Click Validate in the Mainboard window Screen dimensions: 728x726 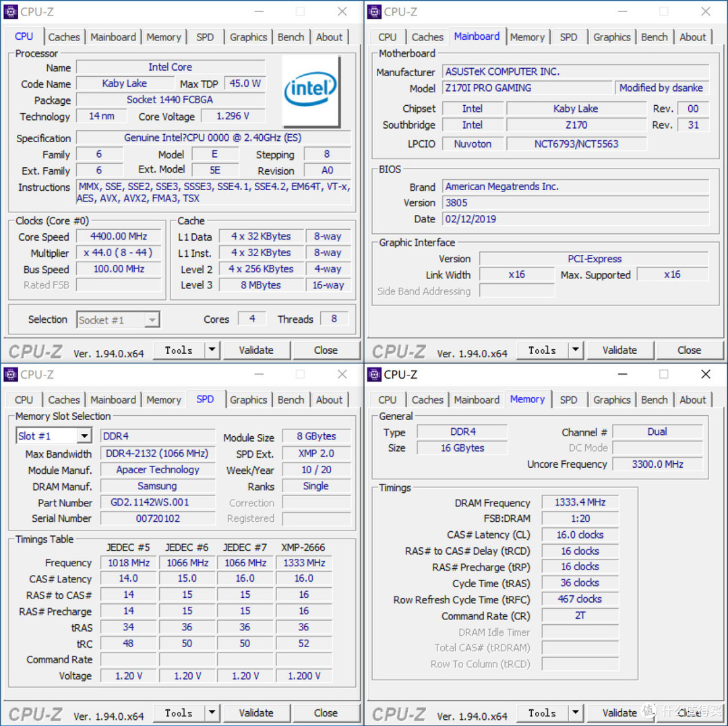coord(620,350)
